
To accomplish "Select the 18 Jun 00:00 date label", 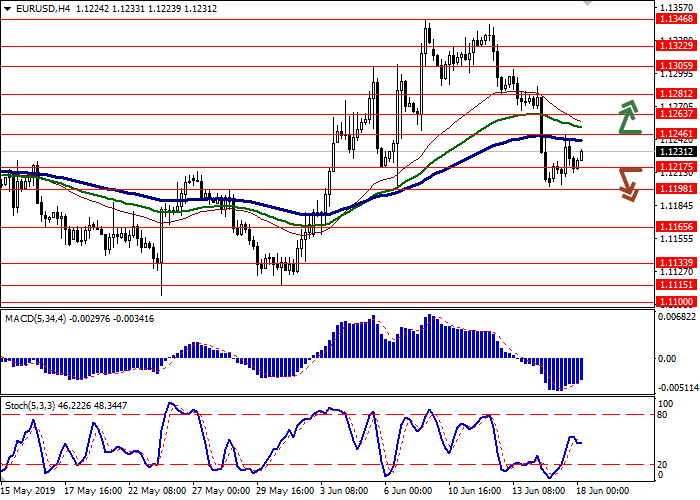I will 602,491.
